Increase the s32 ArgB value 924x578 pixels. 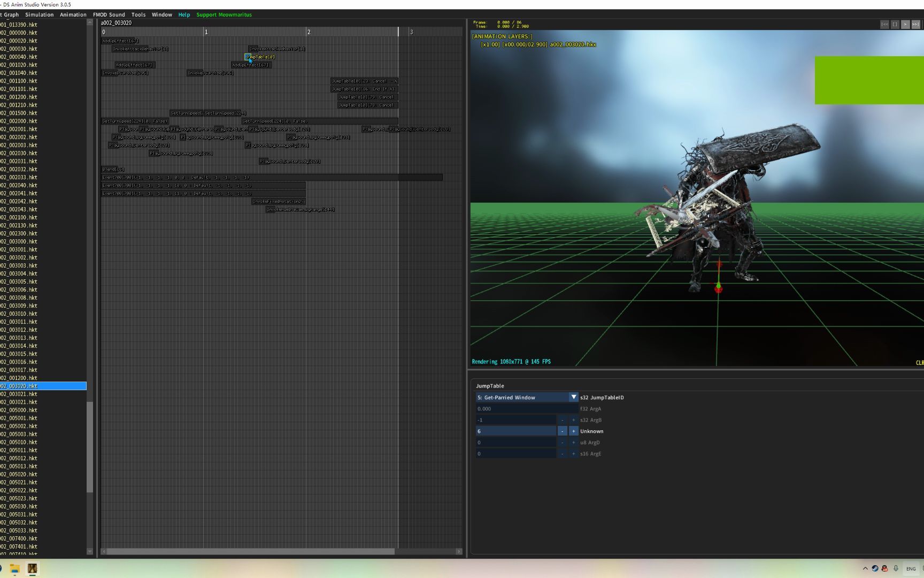tap(574, 420)
